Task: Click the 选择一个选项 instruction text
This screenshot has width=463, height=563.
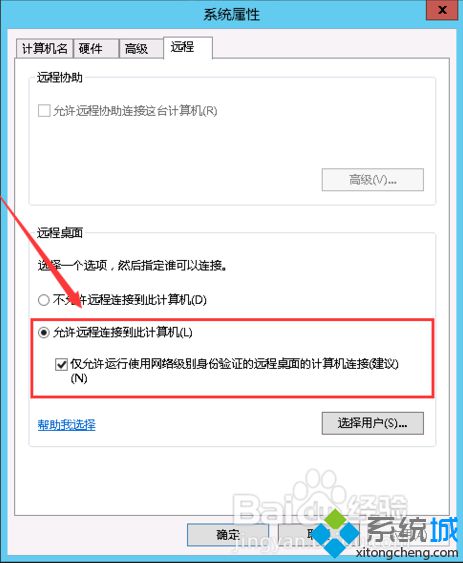Action: 72,266
